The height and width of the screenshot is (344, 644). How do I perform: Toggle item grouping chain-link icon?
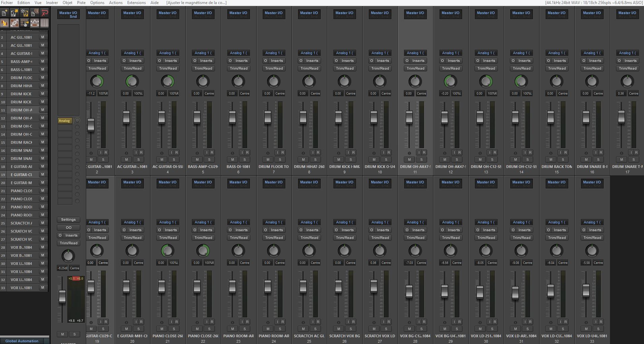pyautogui.click(x=14, y=23)
